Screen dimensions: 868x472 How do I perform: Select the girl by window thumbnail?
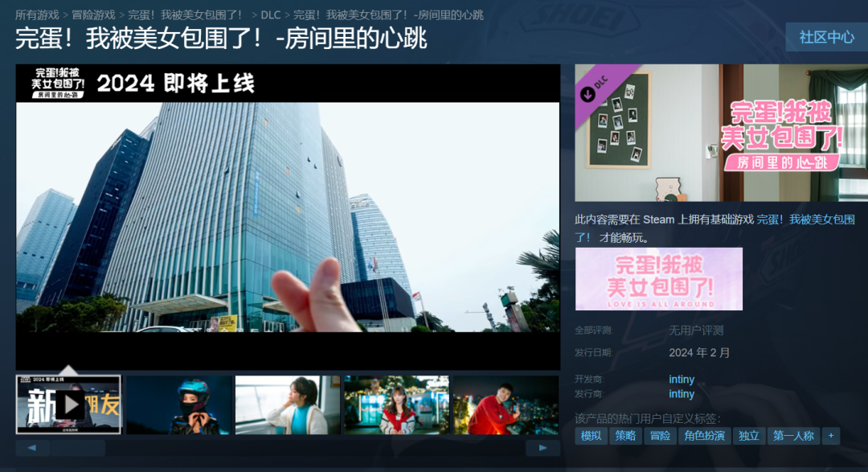tap(287, 405)
